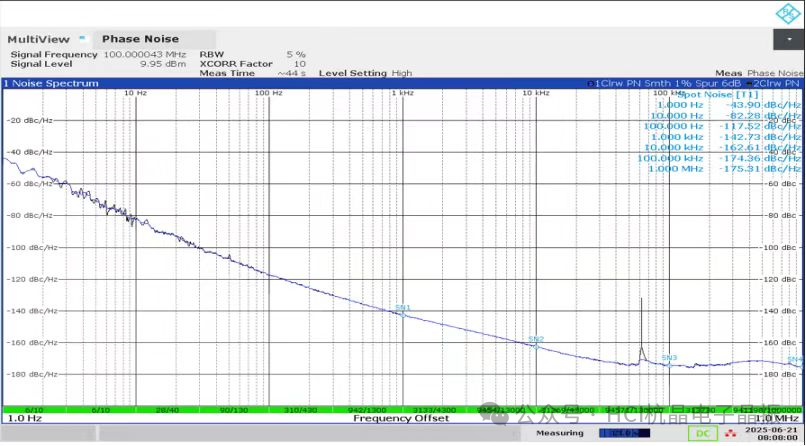Click the Level Setting High field
This screenshot has width=806, height=446.
click(x=365, y=73)
